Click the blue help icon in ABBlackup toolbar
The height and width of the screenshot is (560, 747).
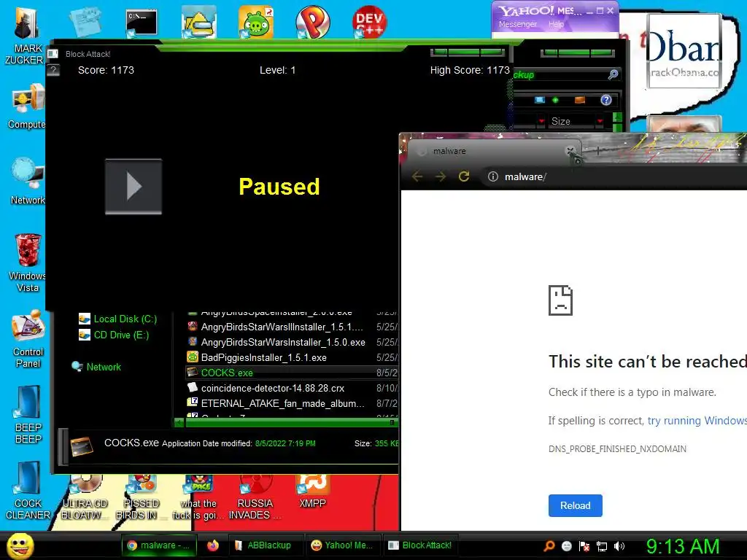[x=606, y=100]
